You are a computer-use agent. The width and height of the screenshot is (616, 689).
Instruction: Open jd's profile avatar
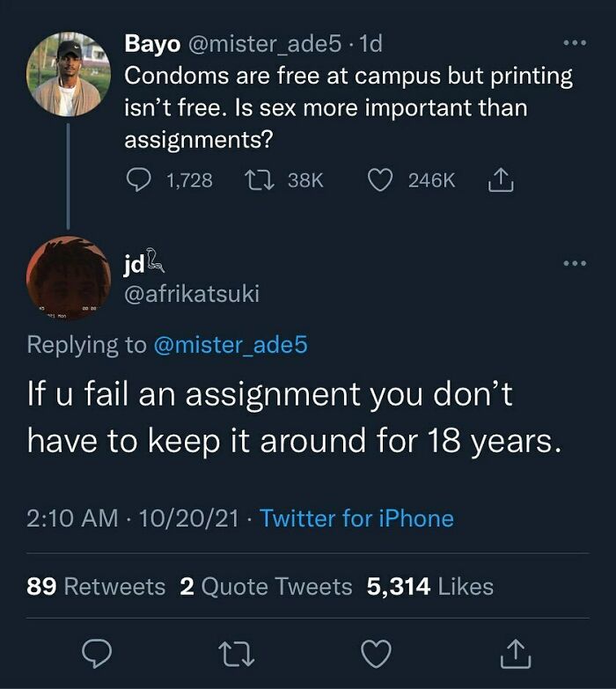coord(68,277)
